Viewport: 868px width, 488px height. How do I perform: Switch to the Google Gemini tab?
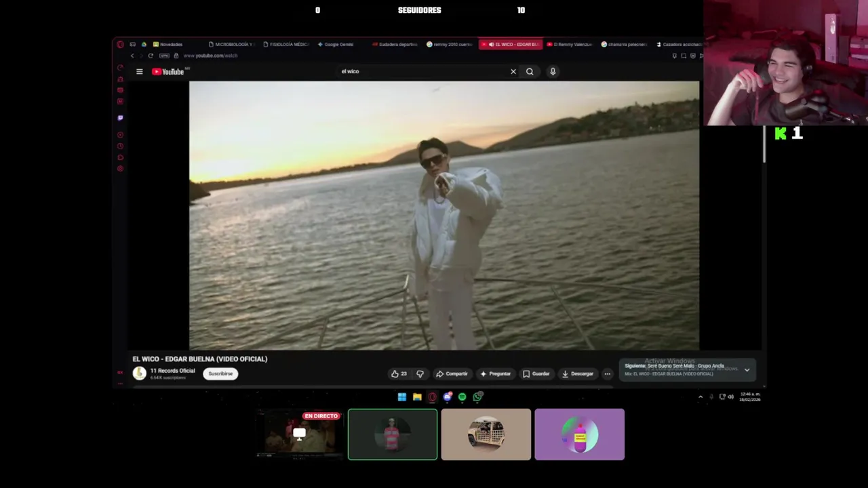click(x=335, y=44)
